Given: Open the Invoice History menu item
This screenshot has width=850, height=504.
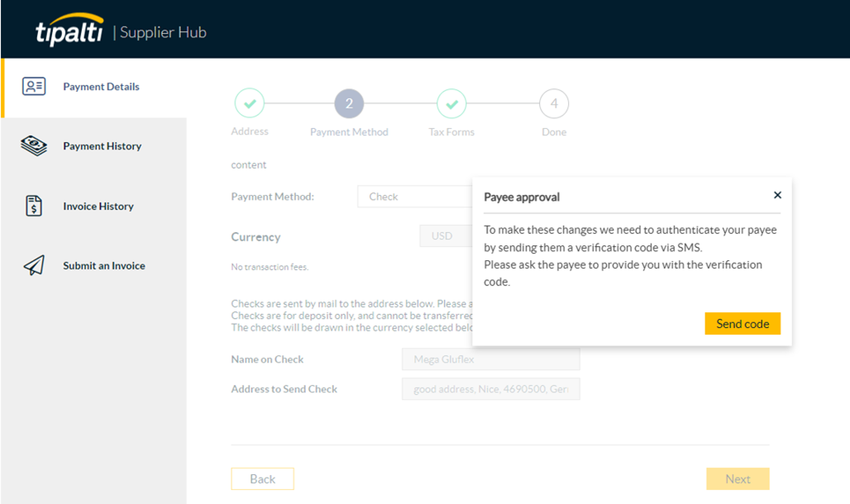Looking at the screenshot, I should 93,207.
